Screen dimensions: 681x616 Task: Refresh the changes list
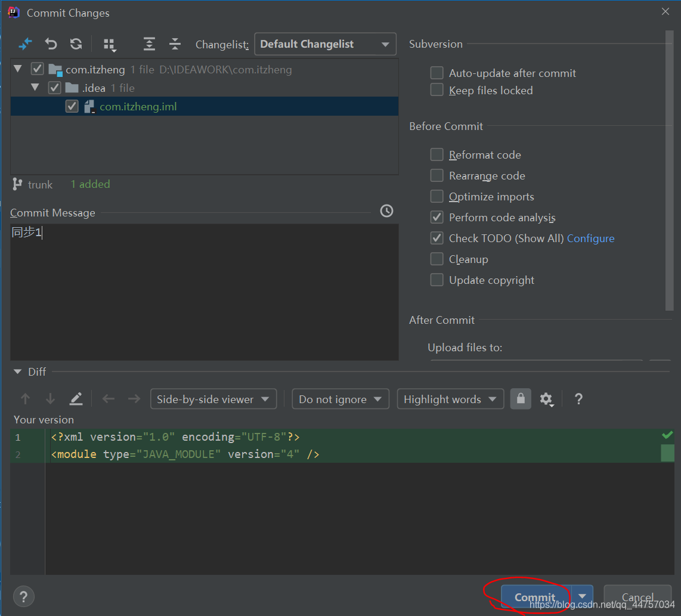point(76,44)
